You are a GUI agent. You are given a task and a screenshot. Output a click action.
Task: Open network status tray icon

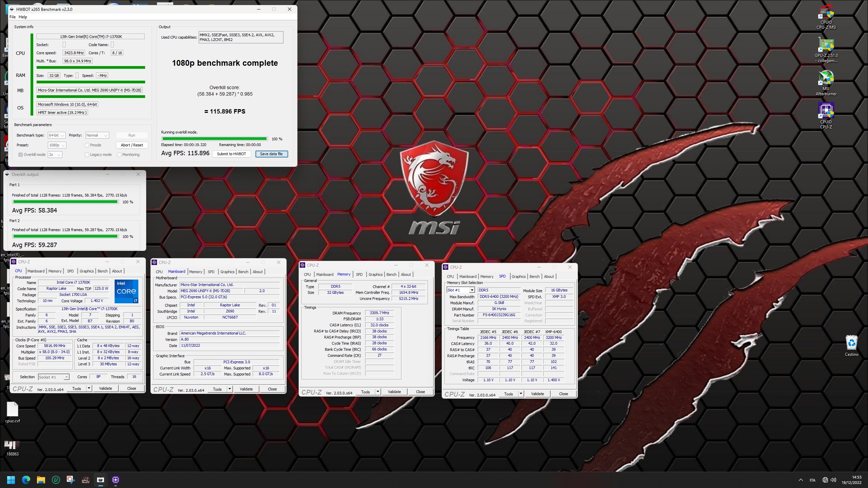pos(825,480)
